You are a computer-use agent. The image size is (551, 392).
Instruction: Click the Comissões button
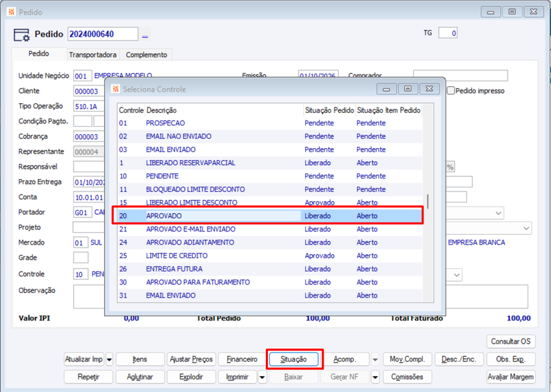(407, 377)
